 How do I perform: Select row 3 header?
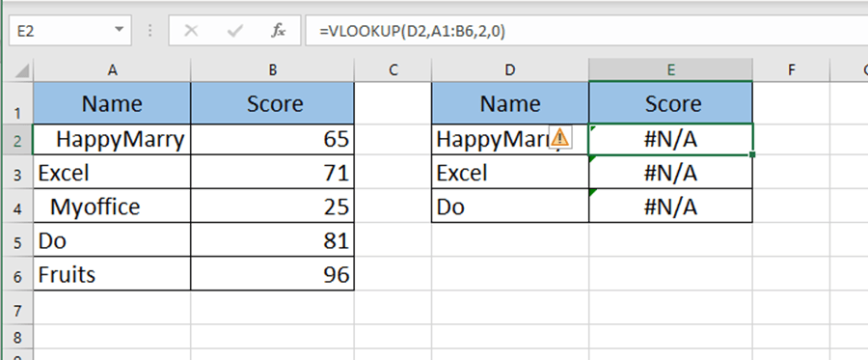pyautogui.click(x=17, y=172)
